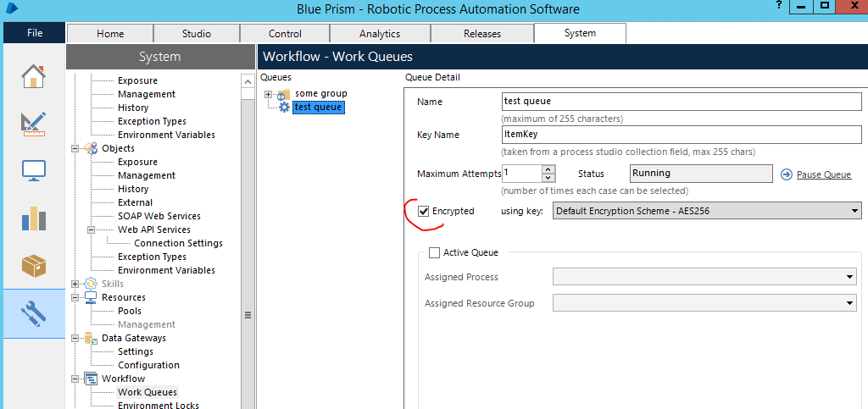Click the Pause Queue arrow icon

coord(786,174)
